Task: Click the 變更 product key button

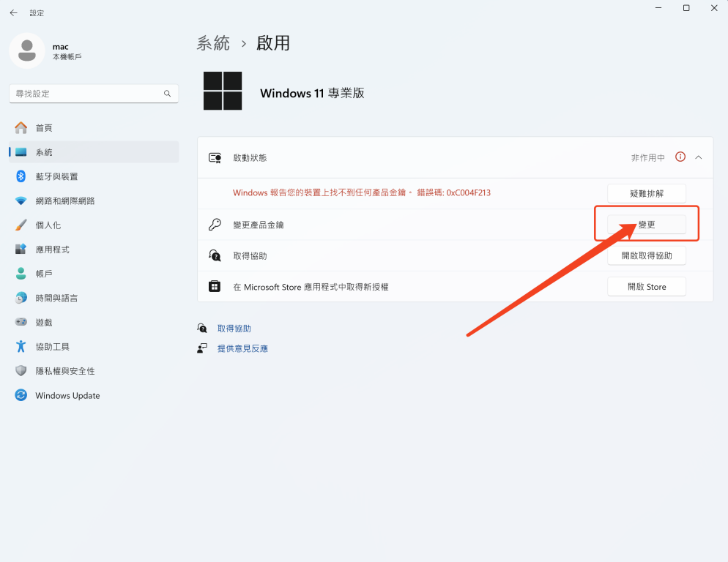Action: click(647, 225)
